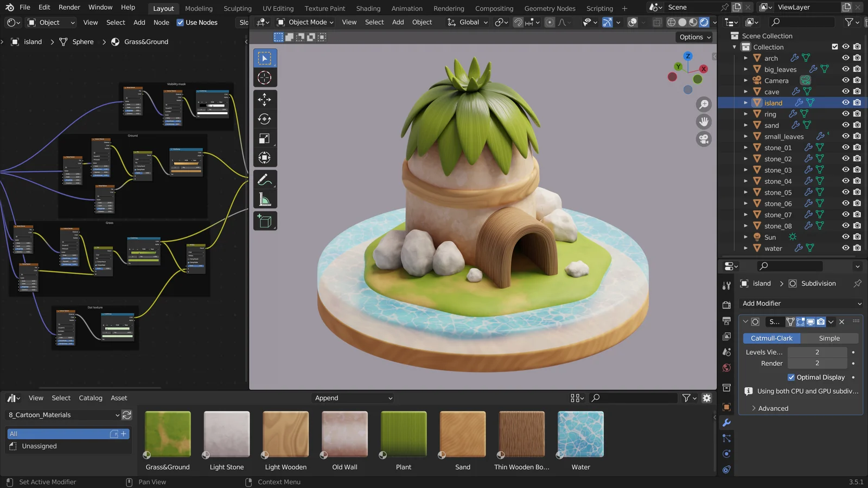This screenshot has height=488, width=868.
Task: Select the Move tool in the viewport toolbar
Action: (265, 99)
